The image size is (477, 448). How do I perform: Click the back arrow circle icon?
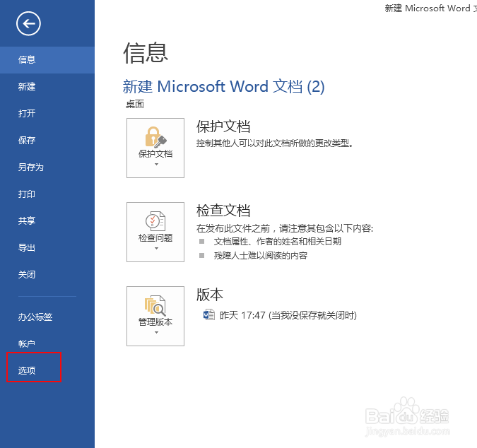pyautogui.click(x=28, y=24)
